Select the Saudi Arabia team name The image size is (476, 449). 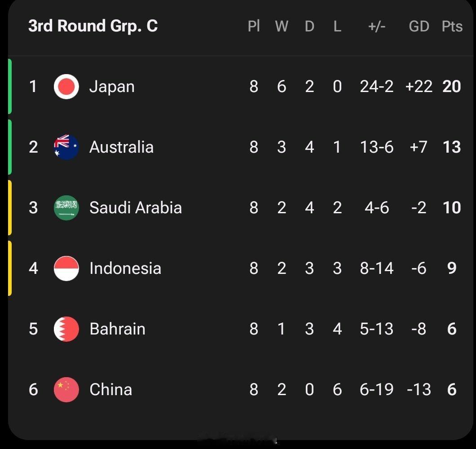136,207
